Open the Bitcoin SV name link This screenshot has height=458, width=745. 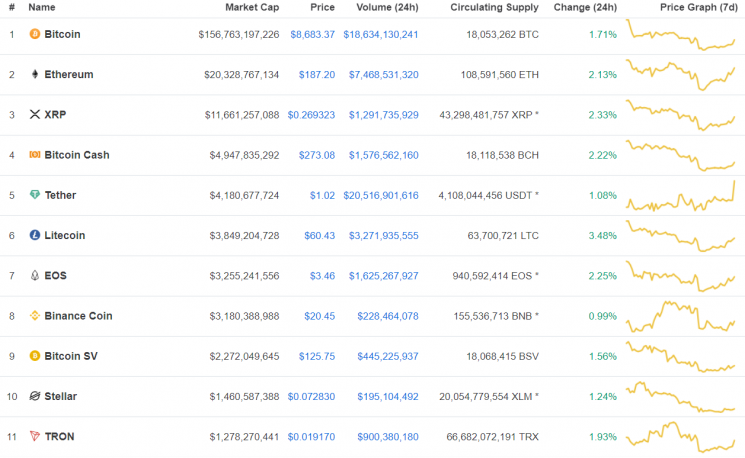pos(70,356)
